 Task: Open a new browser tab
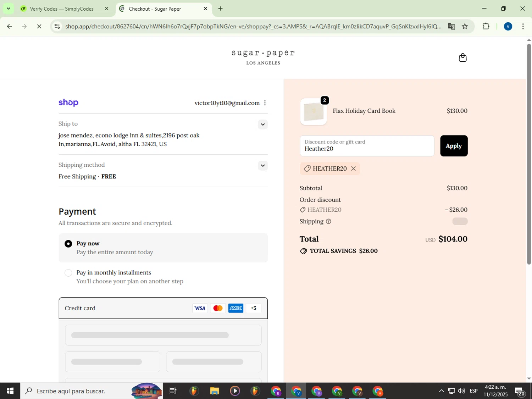click(220, 9)
